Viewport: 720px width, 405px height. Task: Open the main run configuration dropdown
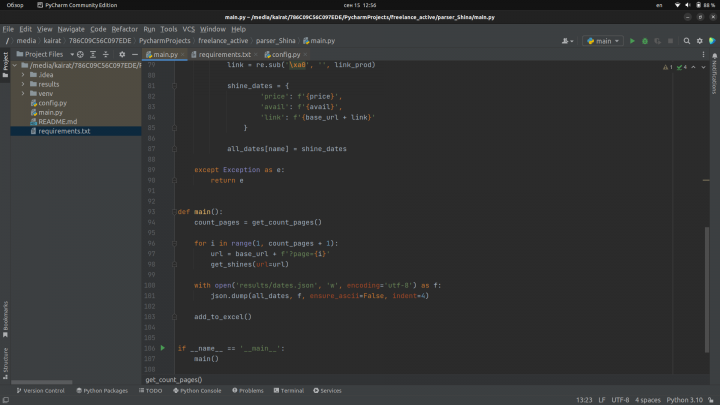[x=604, y=41]
